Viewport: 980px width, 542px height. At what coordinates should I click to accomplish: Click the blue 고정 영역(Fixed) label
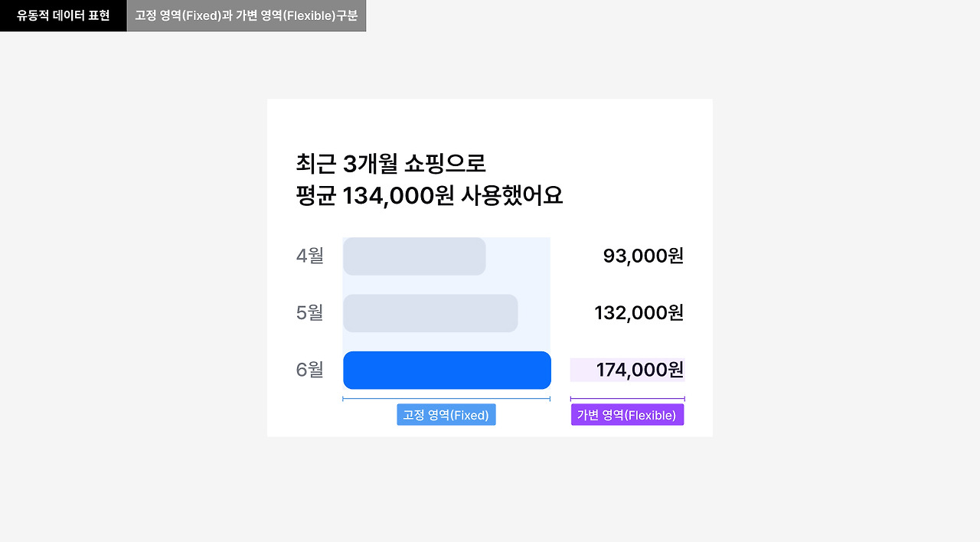(x=446, y=415)
